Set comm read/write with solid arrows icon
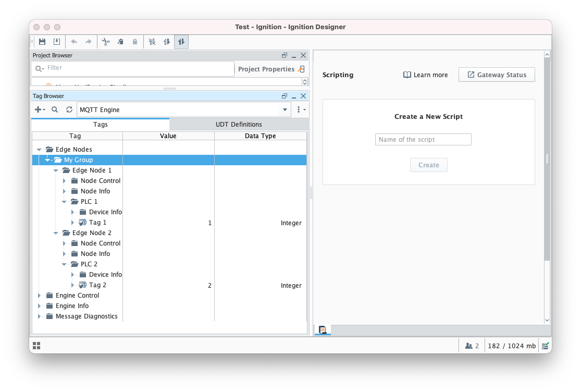Image resolution: width=581 pixels, height=392 pixels. pos(181,42)
